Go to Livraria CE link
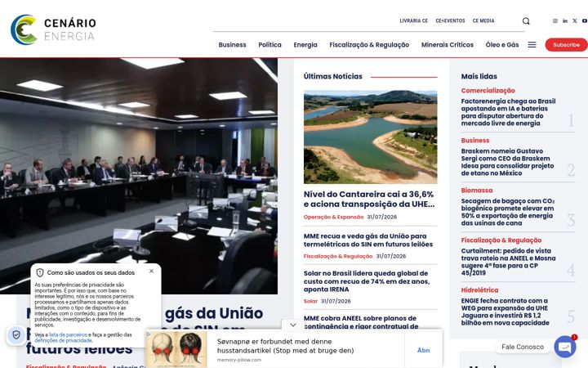 click(x=413, y=21)
